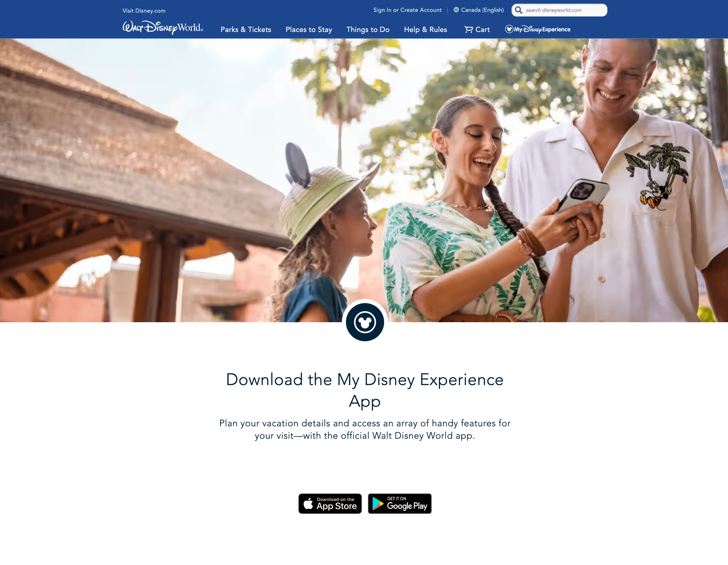
Task: Click the Sign In or Create Account link
Action: 407,10
